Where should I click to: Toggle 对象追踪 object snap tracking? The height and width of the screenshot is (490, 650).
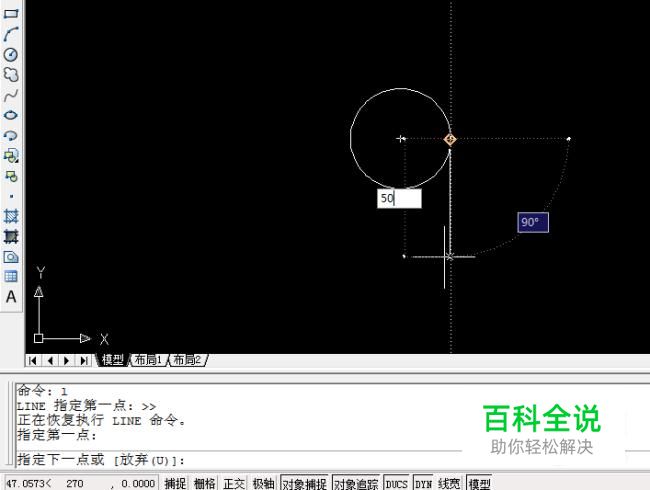point(356,483)
